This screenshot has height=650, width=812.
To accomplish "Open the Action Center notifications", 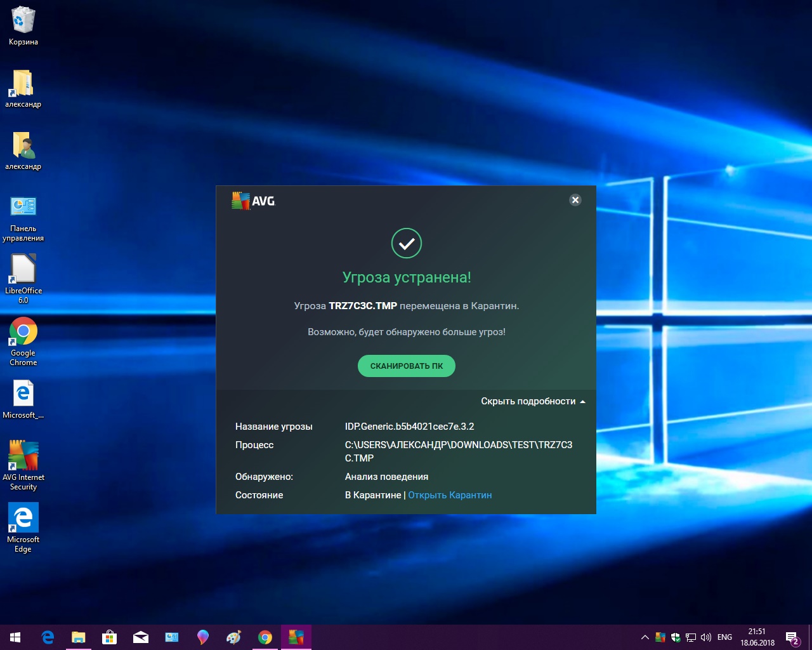I will pyautogui.click(x=792, y=637).
